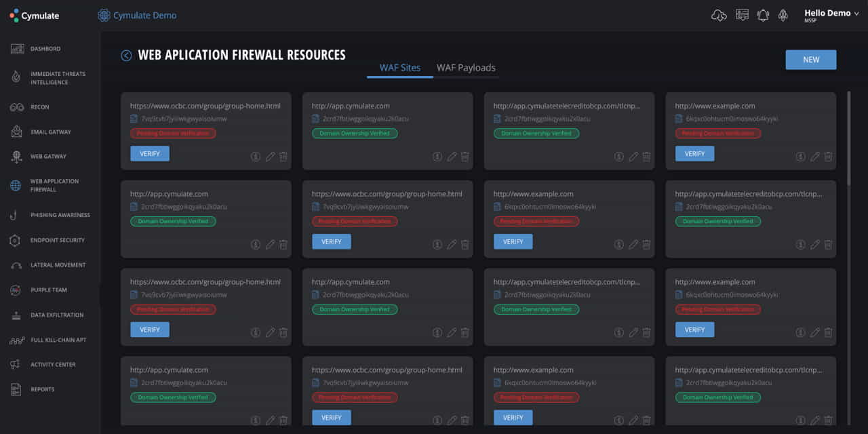
Task: Select the WAF Sites tab
Action: point(400,68)
